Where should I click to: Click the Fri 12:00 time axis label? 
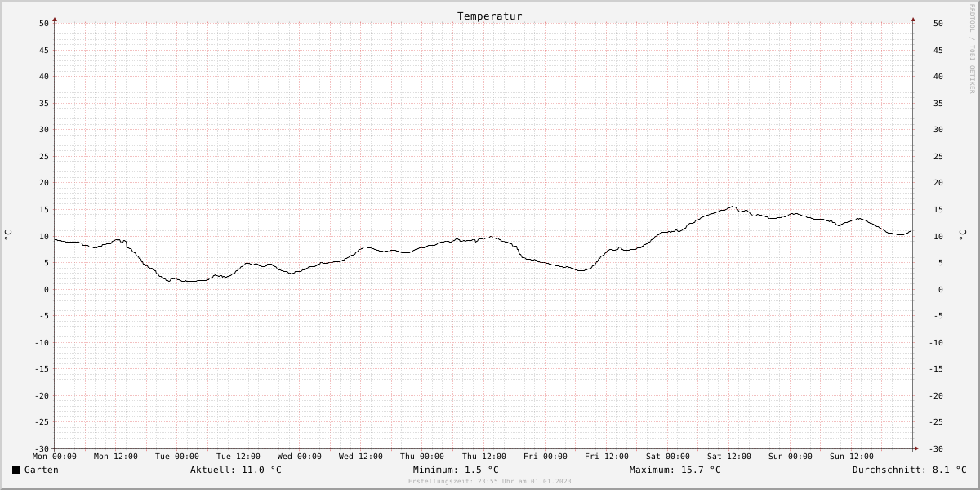coord(607,457)
